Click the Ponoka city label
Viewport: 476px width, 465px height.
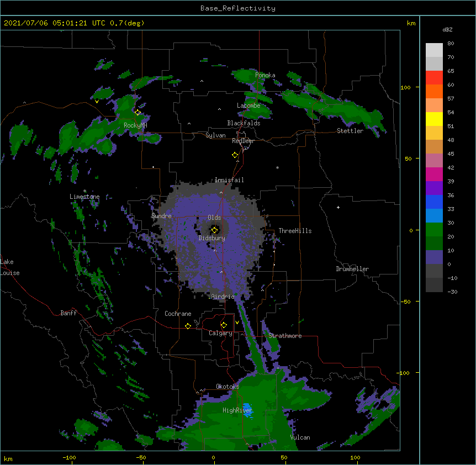(265, 75)
